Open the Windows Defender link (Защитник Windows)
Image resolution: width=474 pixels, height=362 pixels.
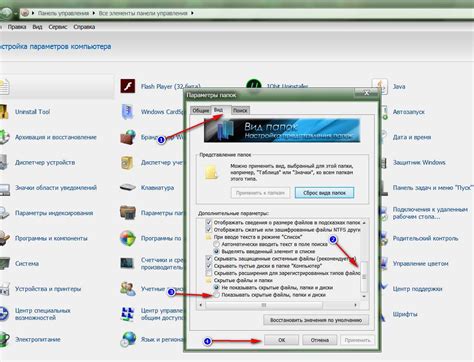point(419,162)
